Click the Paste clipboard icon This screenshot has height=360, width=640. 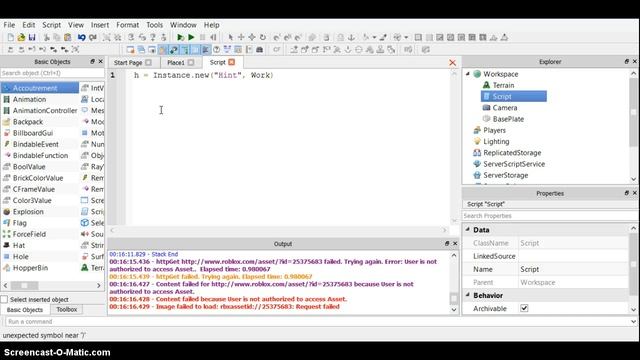click(x=68, y=38)
